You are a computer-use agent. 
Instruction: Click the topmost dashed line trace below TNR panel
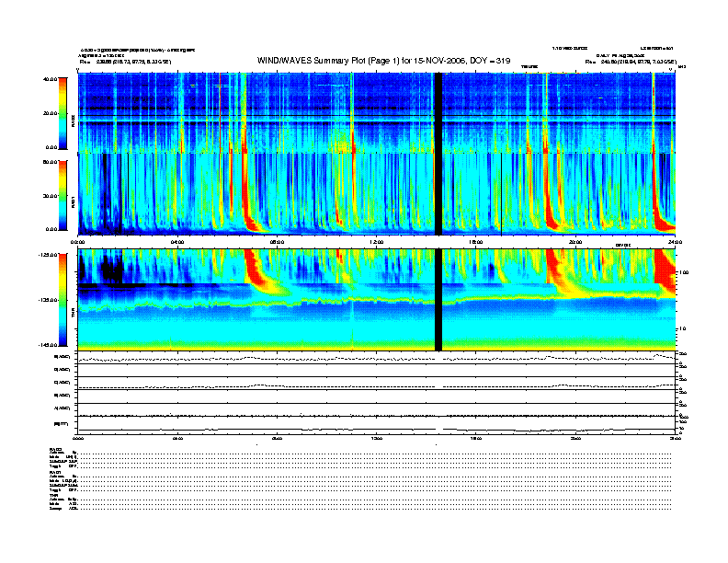click(x=377, y=358)
